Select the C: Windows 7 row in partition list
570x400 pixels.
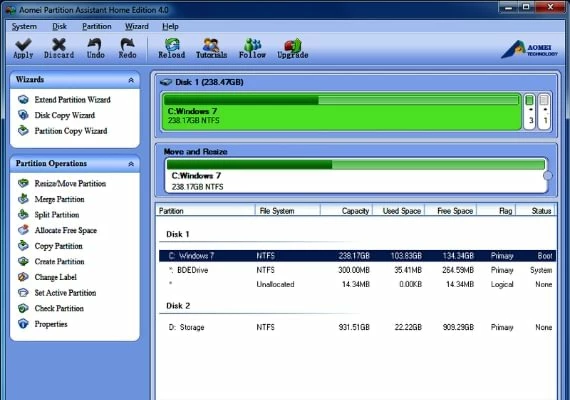tap(358, 256)
